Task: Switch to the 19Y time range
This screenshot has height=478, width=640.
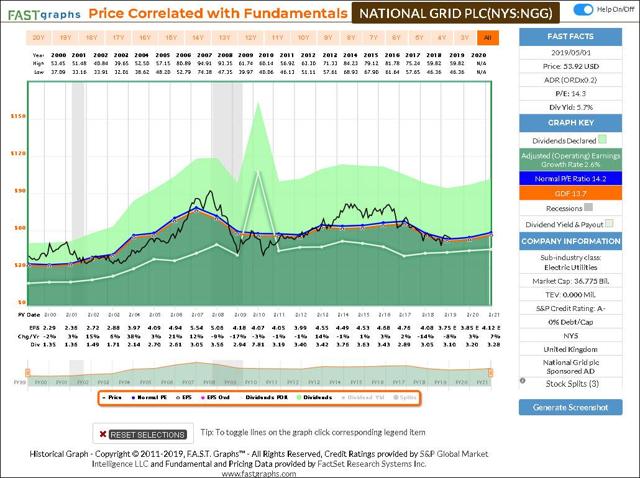Action: 65,38
